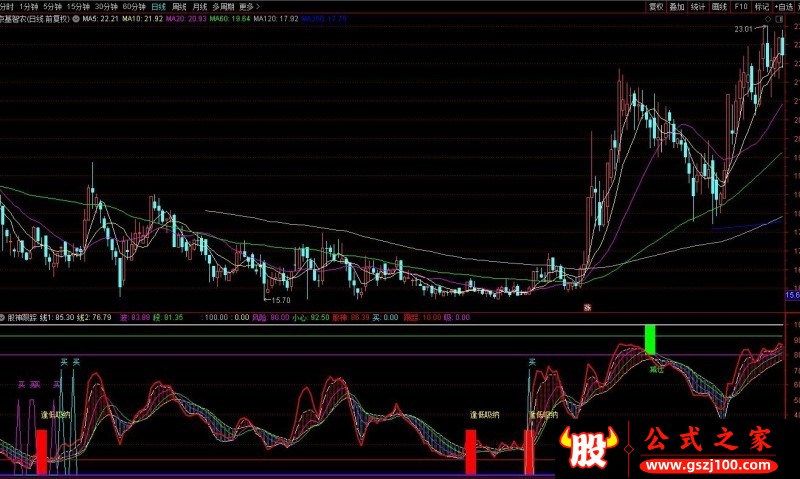This screenshot has width=800, height=479.
Task: Click the 画线 drawing tools button
Action: pyautogui.click(x=719, y=7)
